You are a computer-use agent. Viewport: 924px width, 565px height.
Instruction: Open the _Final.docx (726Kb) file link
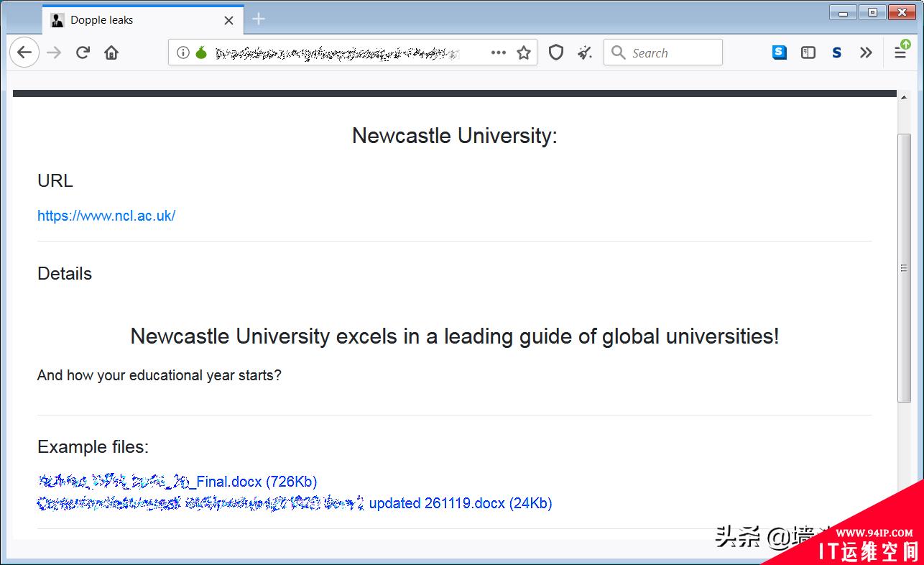tap(177, 482)
